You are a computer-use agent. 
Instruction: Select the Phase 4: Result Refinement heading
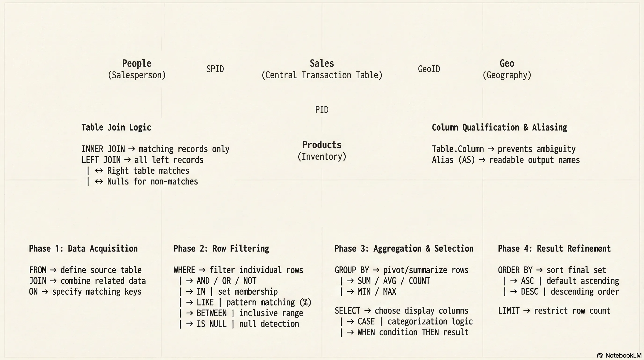[x=554, y=249]
